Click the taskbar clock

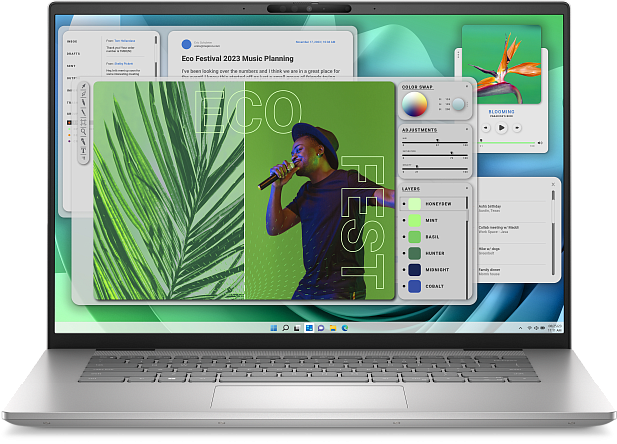(x=555, y=328)
